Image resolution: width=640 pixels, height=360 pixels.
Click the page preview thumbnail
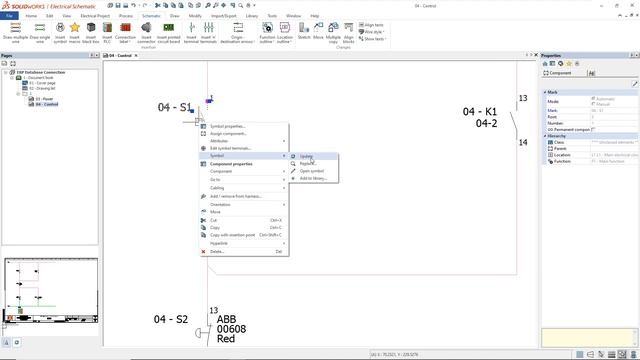(x=51, y=291)
